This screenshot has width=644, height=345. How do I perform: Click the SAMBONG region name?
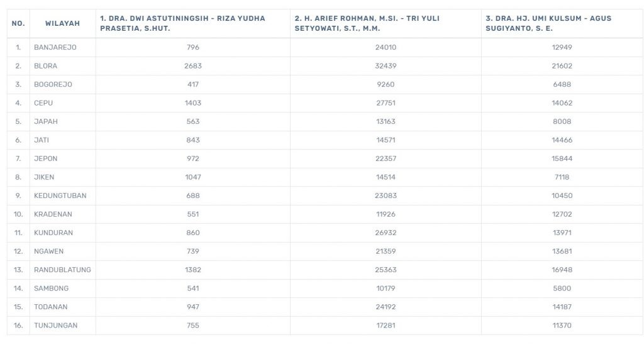[52, 288]
